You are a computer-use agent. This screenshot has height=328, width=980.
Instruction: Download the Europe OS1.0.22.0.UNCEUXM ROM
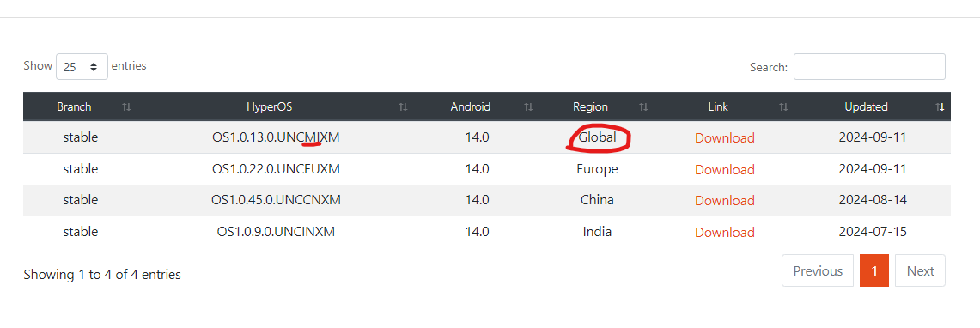tap(724, 170)
